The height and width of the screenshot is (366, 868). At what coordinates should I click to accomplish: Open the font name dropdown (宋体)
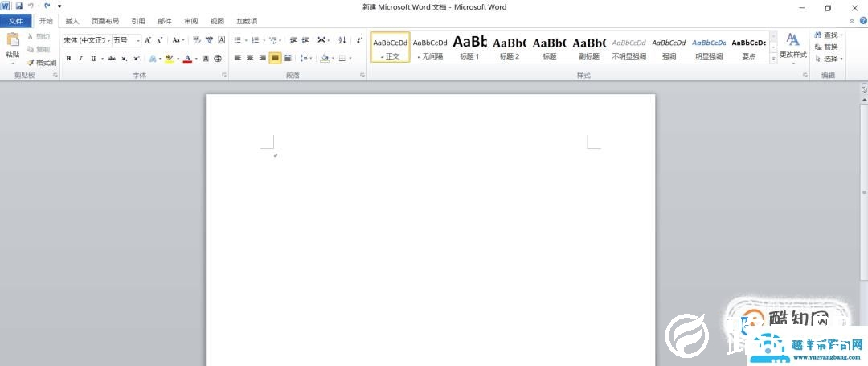[85, 40]
